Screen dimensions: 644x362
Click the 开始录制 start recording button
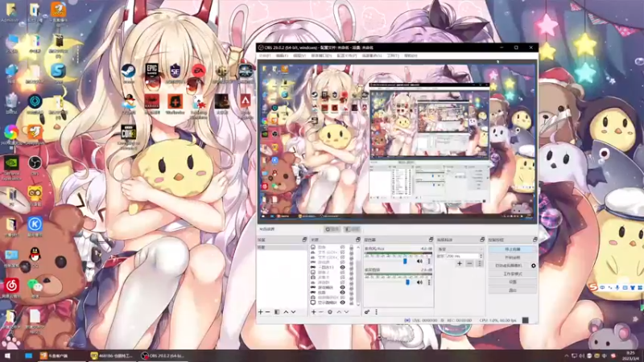pyautogui.click(x=512, y=257)
